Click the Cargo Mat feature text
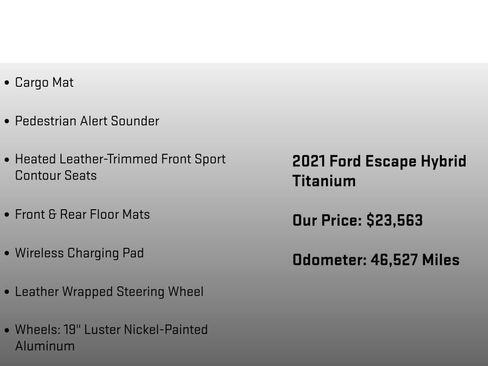Image resolution: width=488 pixels, height=366 pixels. (x=44, y=83)
